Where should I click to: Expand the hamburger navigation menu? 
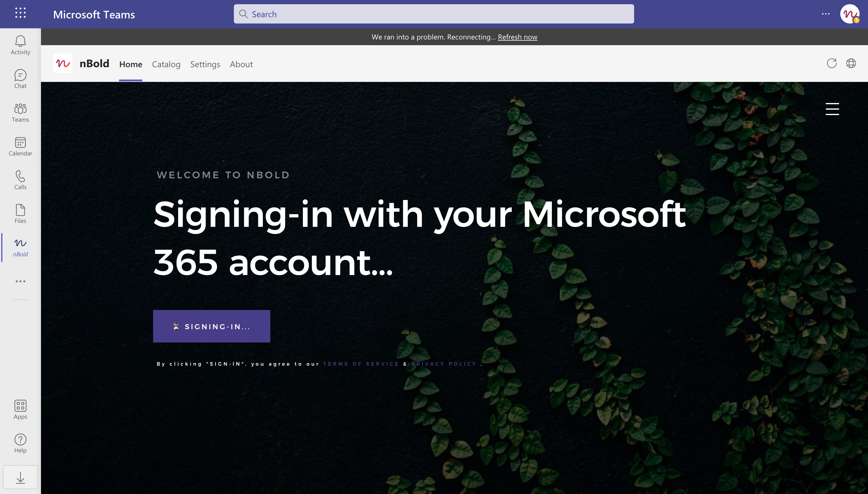point(832,109)
